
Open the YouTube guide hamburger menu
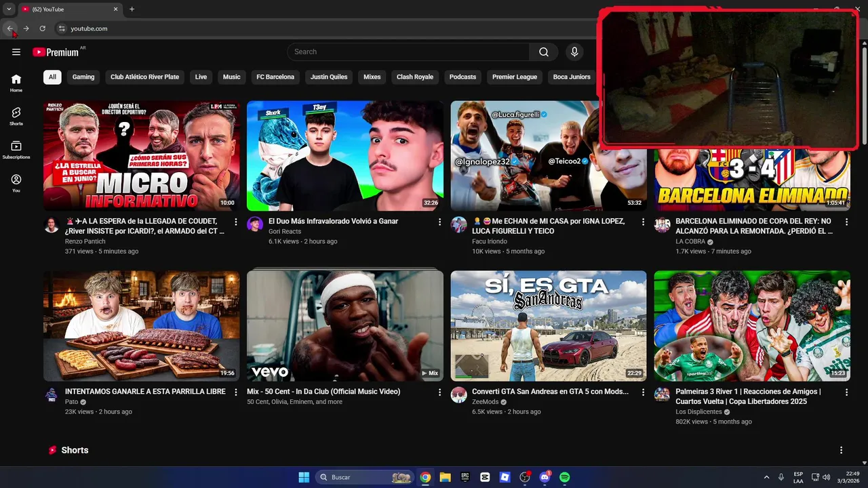click(x=16, y=52)
